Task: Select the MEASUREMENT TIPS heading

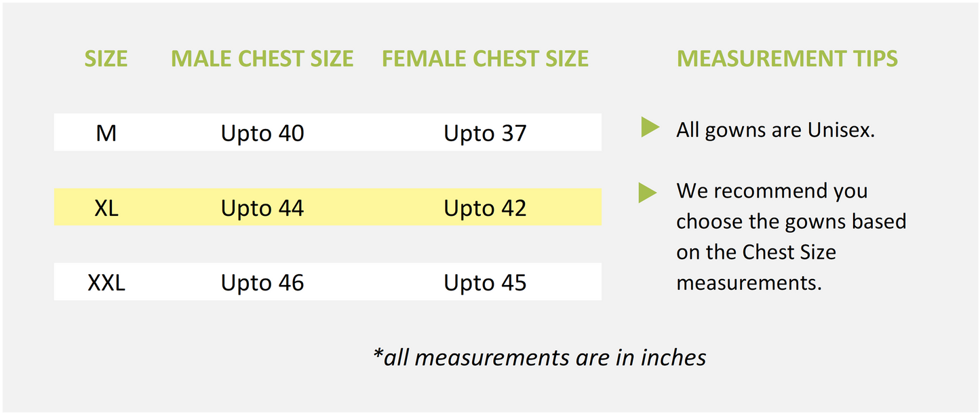Action: 787,59
